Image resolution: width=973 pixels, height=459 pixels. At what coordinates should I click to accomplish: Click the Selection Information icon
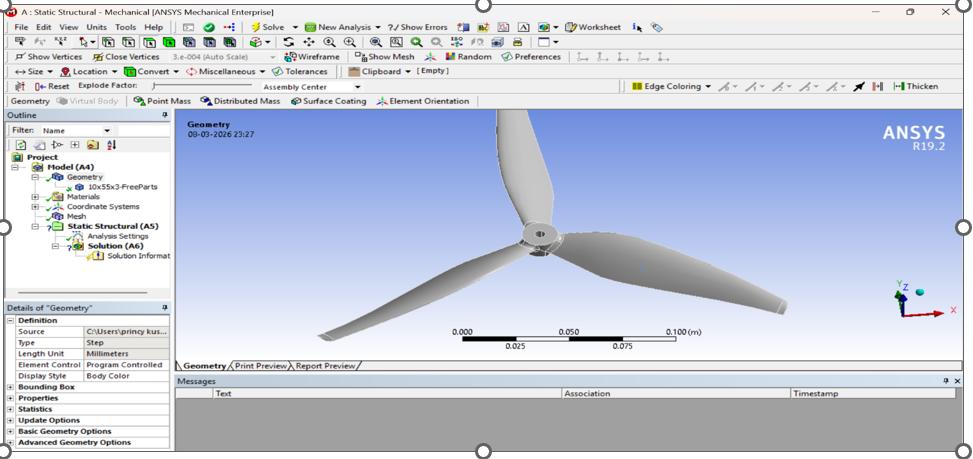pyautogui.click(x=637, y=27)
